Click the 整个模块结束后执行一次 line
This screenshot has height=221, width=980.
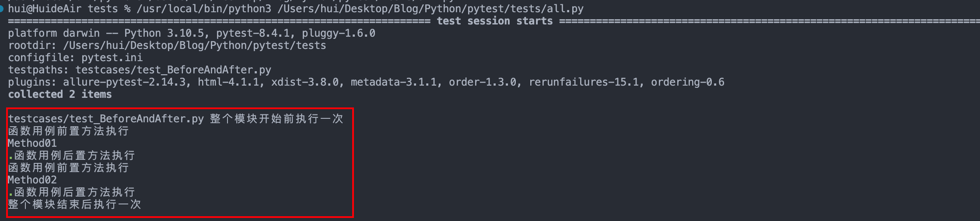[x=74, y=204]
